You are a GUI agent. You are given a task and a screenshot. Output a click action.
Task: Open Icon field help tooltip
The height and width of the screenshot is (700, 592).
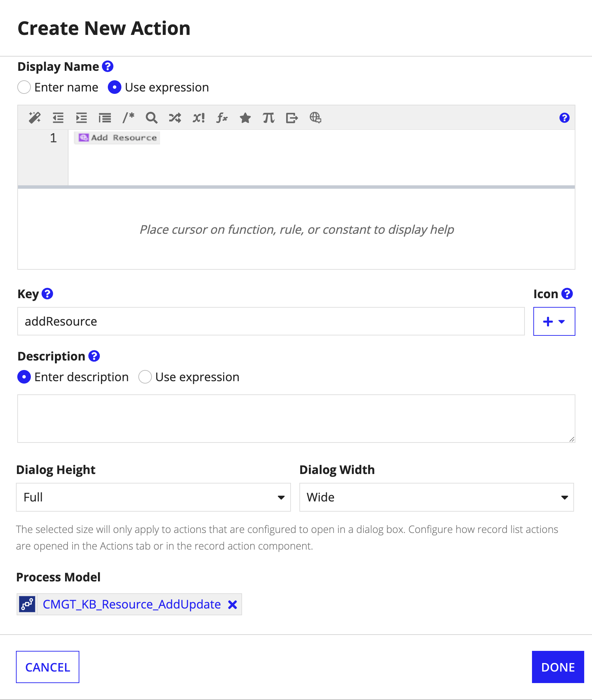(567, 294)
